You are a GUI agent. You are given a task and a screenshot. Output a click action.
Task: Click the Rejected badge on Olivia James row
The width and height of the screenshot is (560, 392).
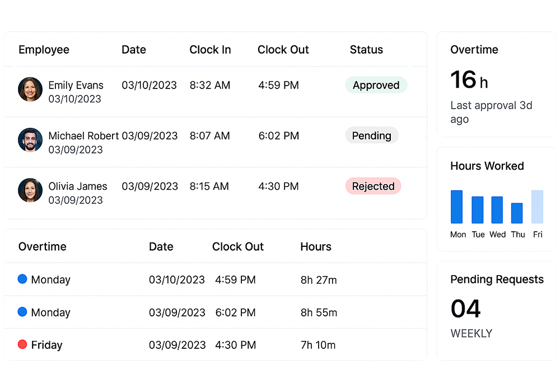pos(373,186)
